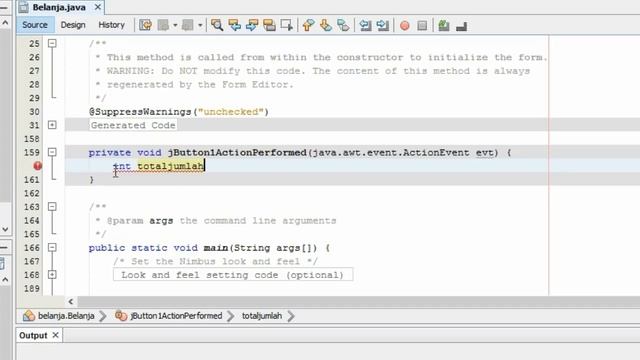Toggle Highlight Search in the editor toolbar

[269, 25]
